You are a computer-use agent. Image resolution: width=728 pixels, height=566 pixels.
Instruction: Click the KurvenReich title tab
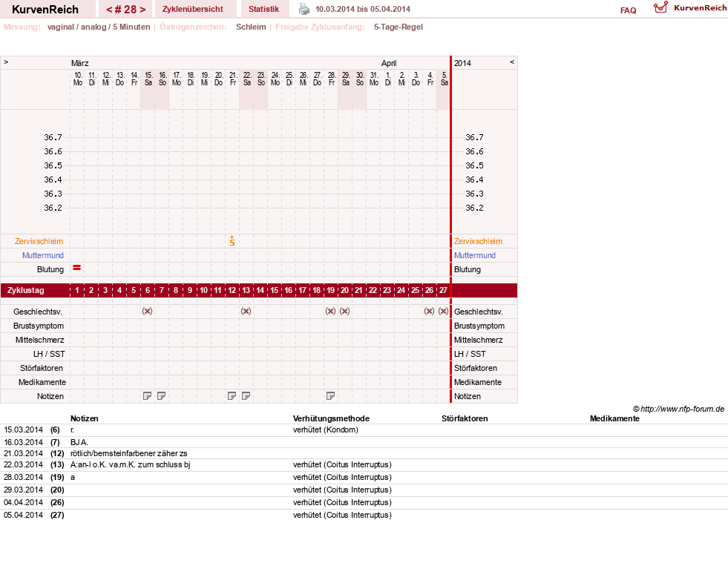(x=45, y=9)
